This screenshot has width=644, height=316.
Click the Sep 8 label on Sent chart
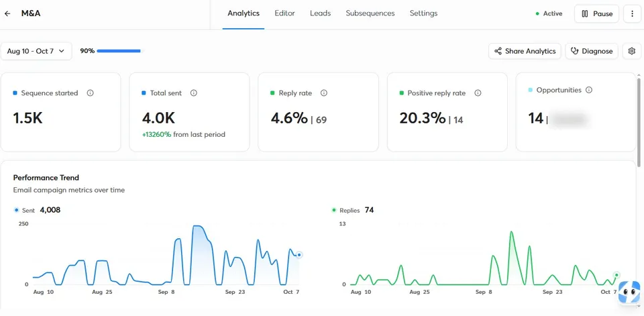coord(167,292)
